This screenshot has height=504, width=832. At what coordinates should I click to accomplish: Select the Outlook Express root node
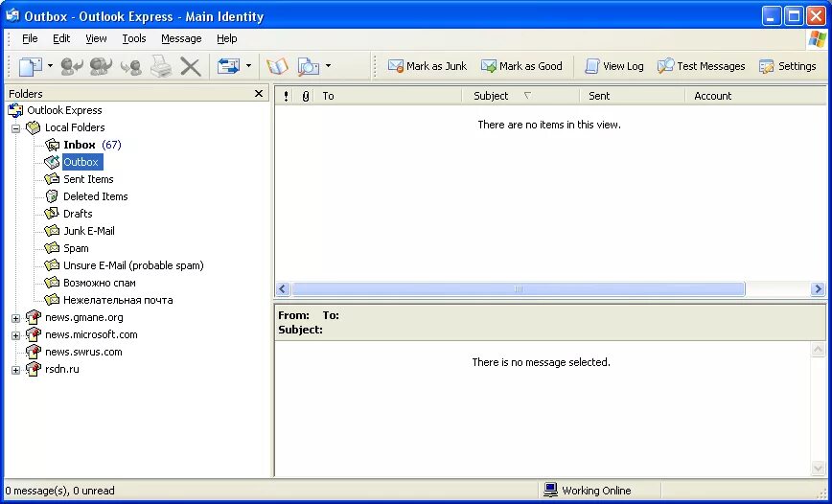click(x=64, y=110)
